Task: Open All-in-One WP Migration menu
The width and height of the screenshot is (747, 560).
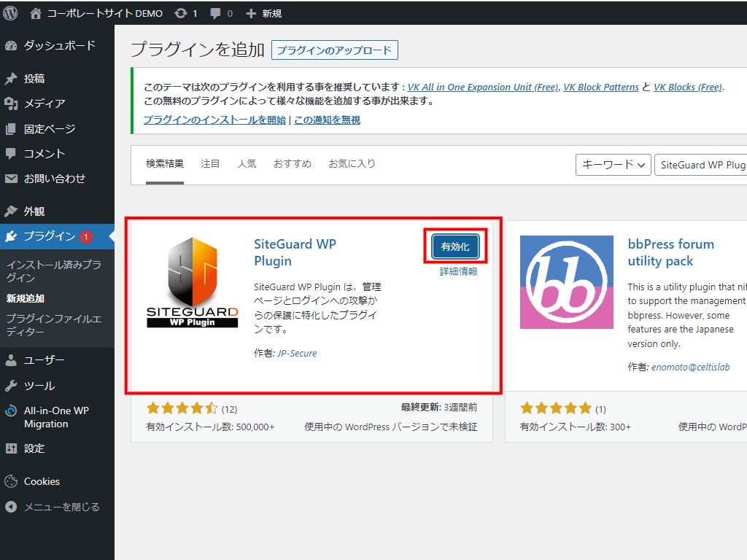Action: [x=55, y=417]
